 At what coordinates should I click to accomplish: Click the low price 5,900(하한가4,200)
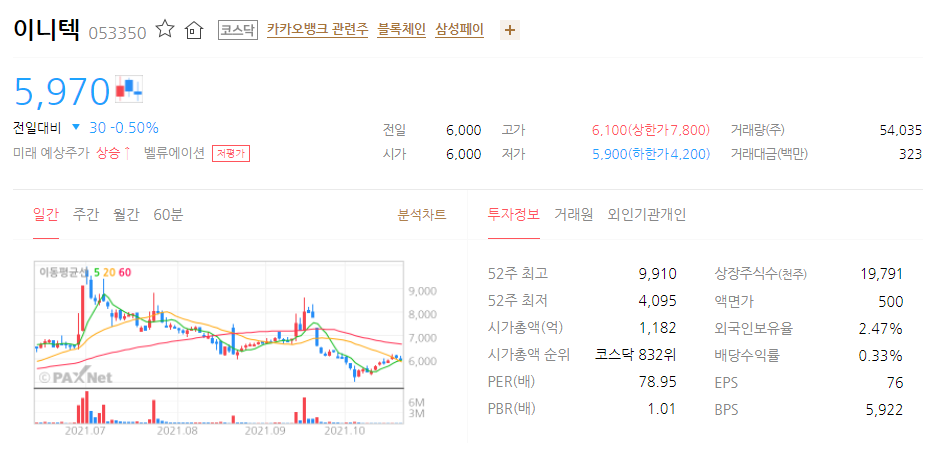pos(651,154)
